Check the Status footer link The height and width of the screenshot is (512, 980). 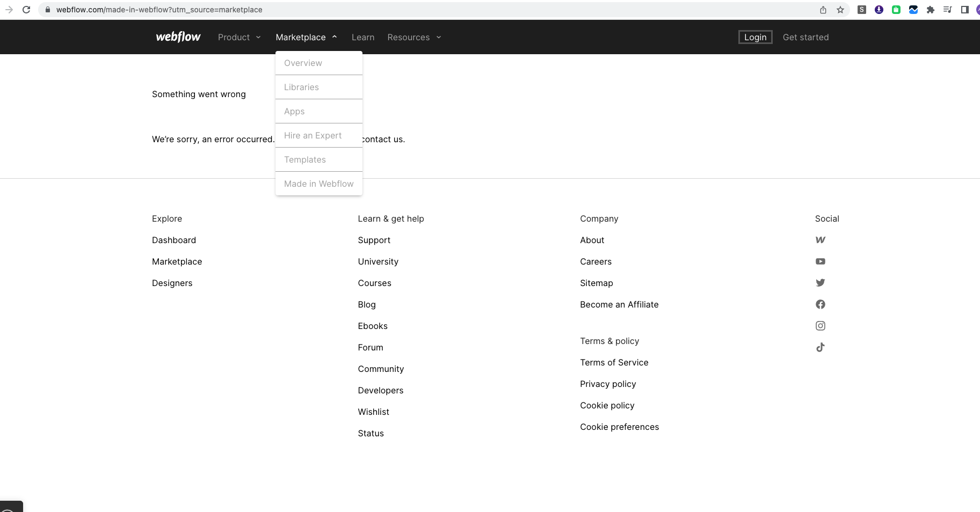pyautogui.click(x=371, y=433)
